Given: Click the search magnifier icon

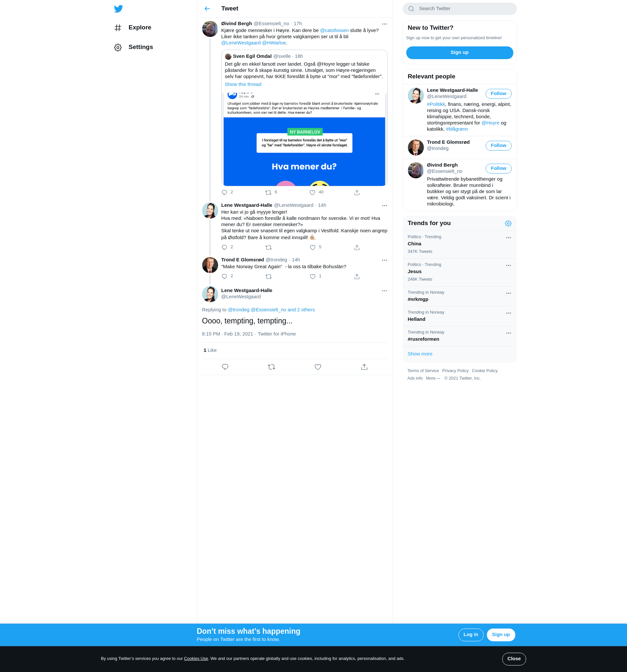Looking at the screenshot, I should [411, 9].
